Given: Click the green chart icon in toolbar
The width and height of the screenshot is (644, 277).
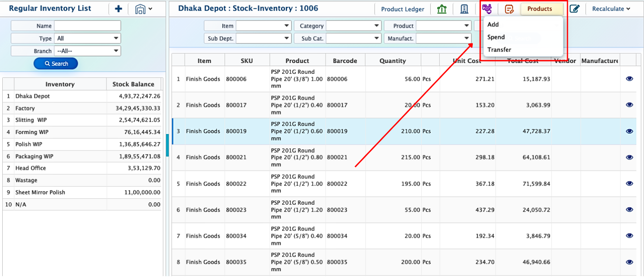Looking at the screenshot, I should [442, 9].
